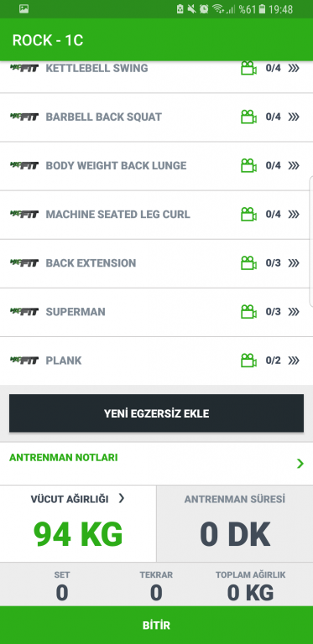Tap the 94 KG body weight value

(x=78, y=534)
